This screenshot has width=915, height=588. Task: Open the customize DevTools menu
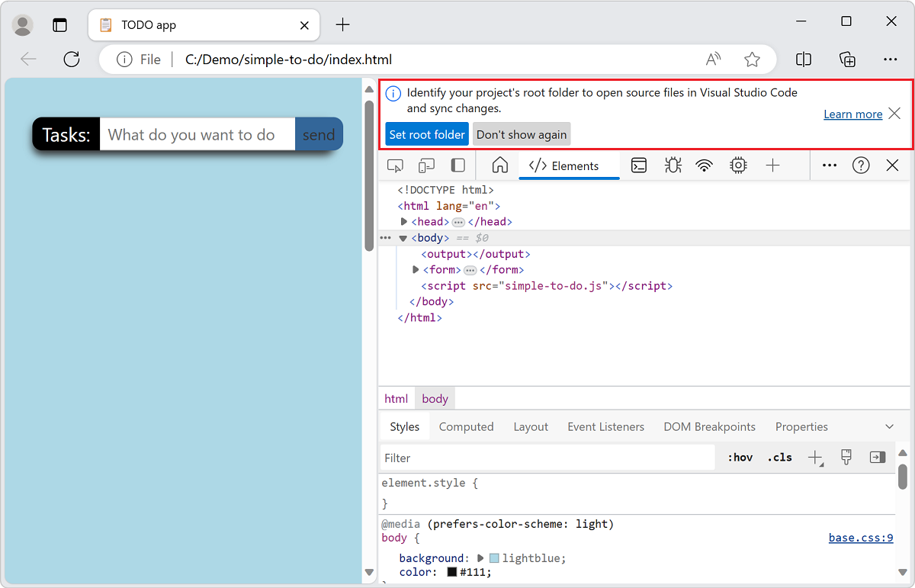click(829, 165)
